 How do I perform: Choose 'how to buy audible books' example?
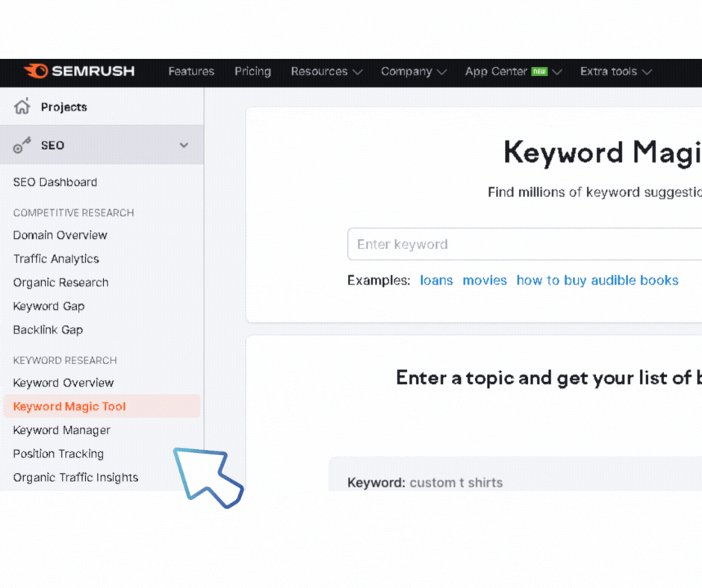point(597,280)
